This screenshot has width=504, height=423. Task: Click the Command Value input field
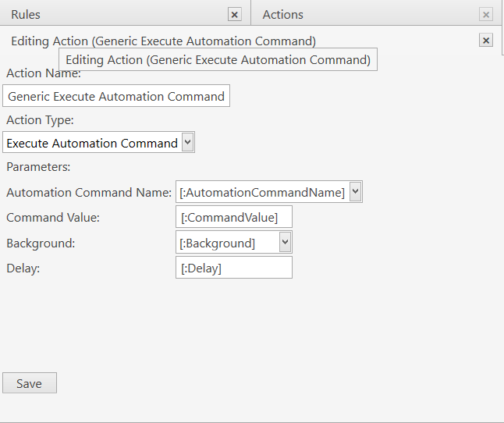point(234,217)
